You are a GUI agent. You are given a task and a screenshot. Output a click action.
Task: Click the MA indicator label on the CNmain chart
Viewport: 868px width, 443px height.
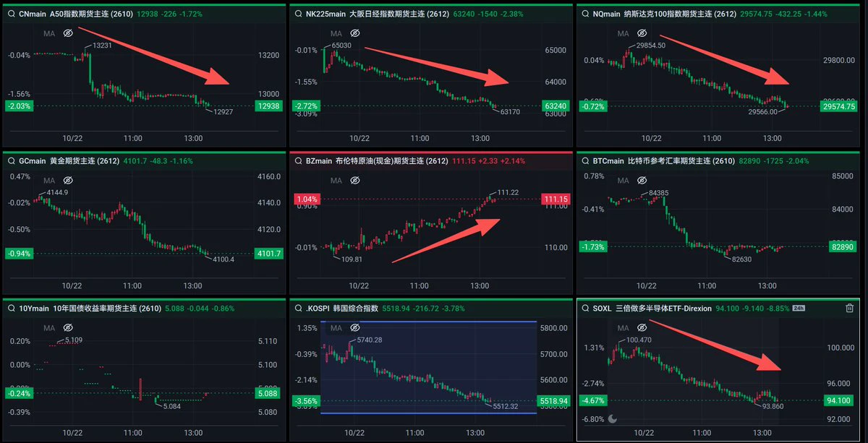49,33
